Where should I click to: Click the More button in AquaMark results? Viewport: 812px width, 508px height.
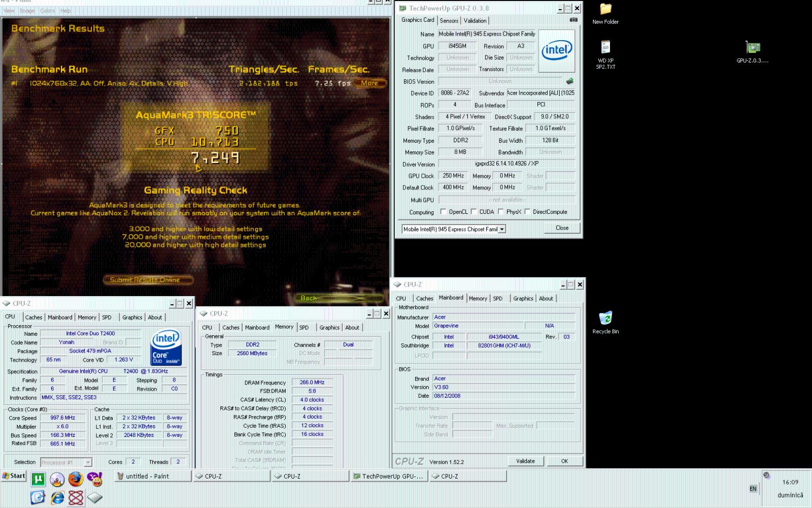[x=370, y=83]
